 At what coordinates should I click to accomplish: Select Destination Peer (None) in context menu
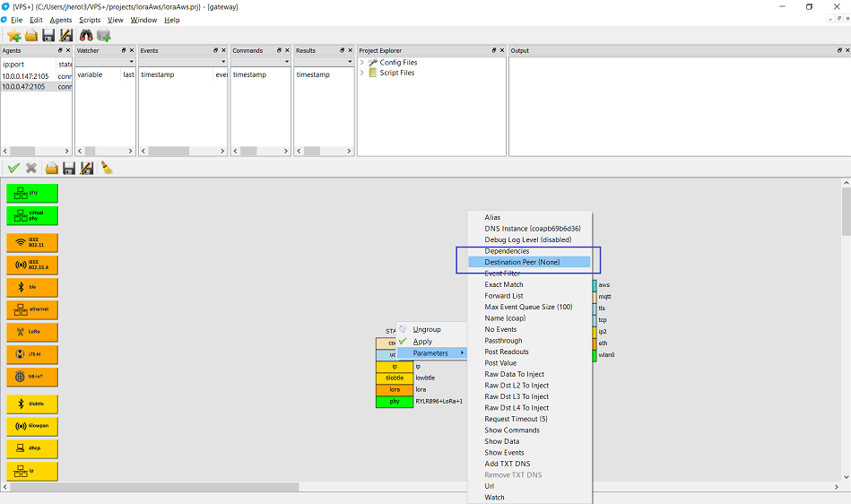pos(522,262)
